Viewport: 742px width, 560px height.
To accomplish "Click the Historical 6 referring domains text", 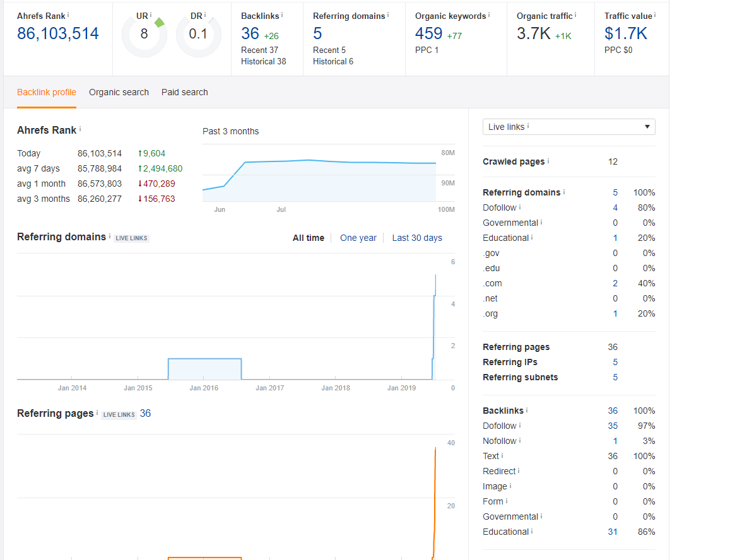I will [x=333, y=62].
